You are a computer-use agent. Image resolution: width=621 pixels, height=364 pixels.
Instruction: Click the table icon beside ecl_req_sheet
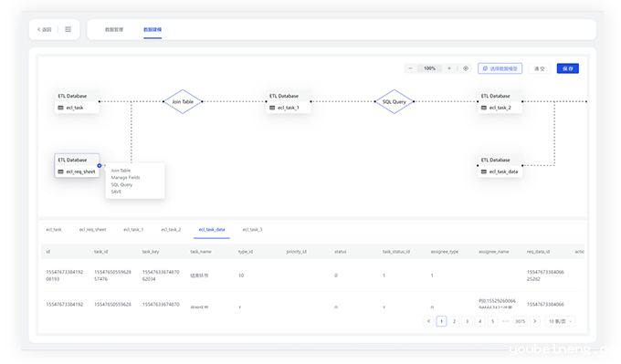[x=60, y=172]
